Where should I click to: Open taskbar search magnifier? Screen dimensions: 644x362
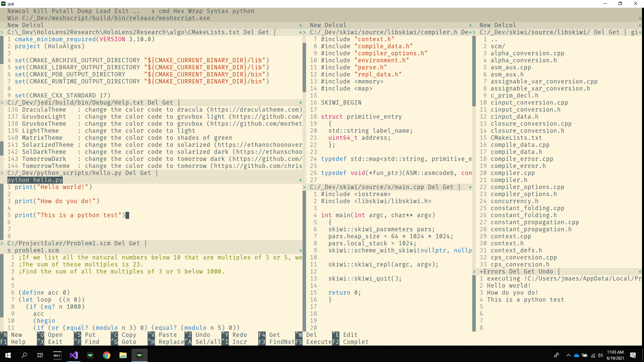click(24, 355)
